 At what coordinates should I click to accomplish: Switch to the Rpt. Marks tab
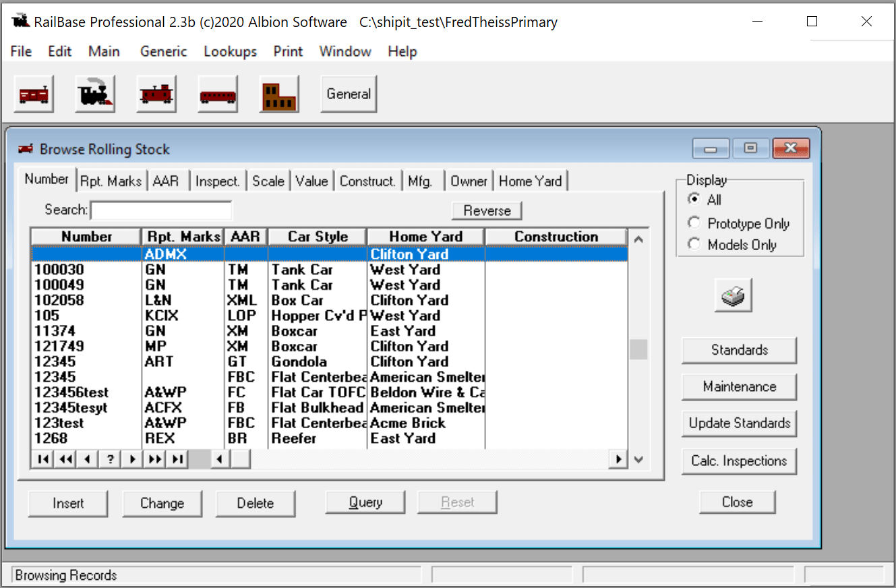(x=111, y=181)
